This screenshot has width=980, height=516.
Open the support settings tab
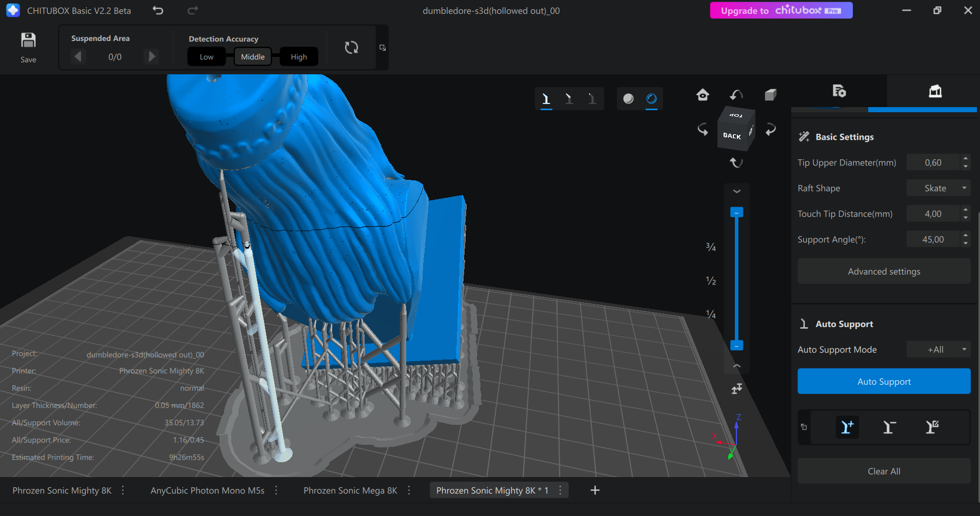click(935, 91)
